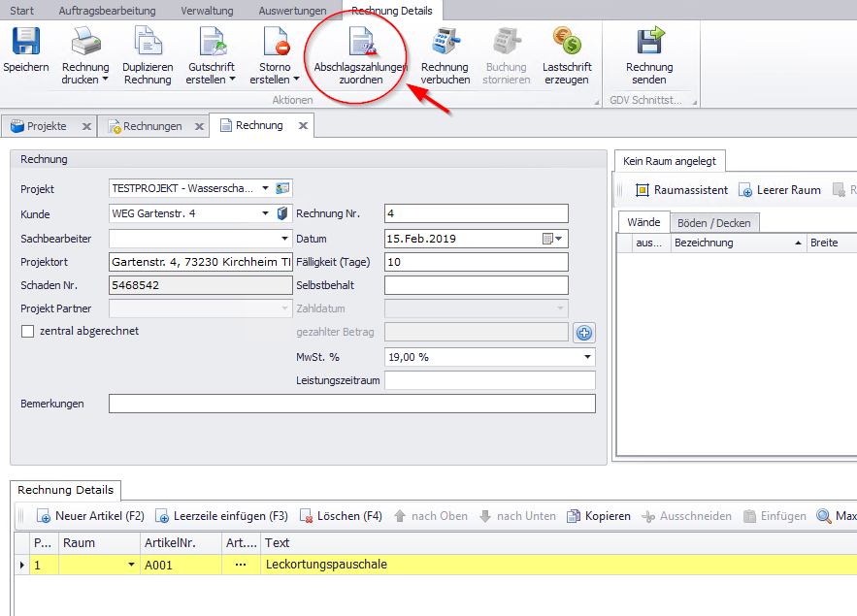Viewport: 857px width, 616px height.
Task: Open the Datum calendar dropdown
Action: pos(552,238)
